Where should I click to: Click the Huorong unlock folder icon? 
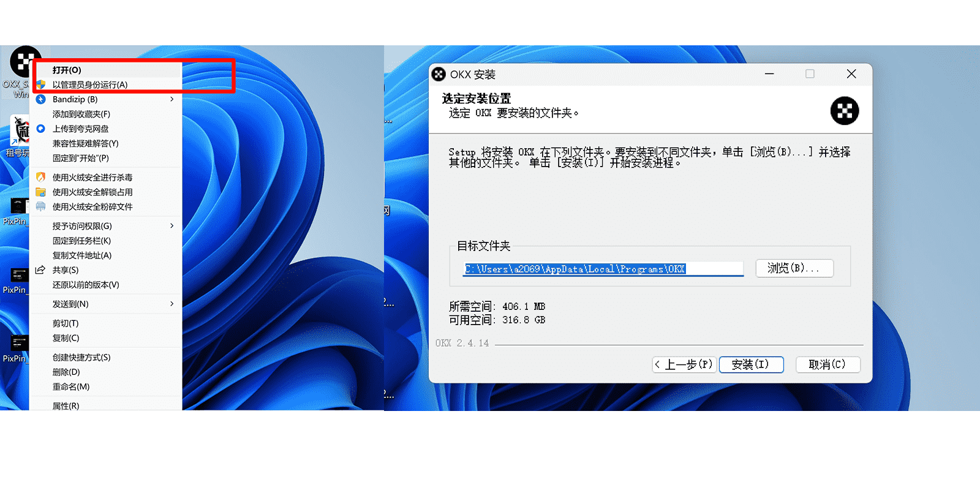tap(41, 192)
